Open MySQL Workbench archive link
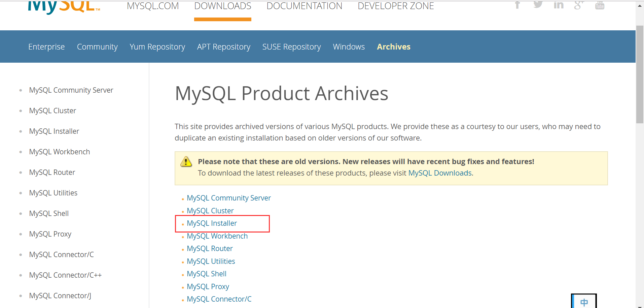Image resolution: width=644 pixels, height=308 pixels. tap(217, 236)
